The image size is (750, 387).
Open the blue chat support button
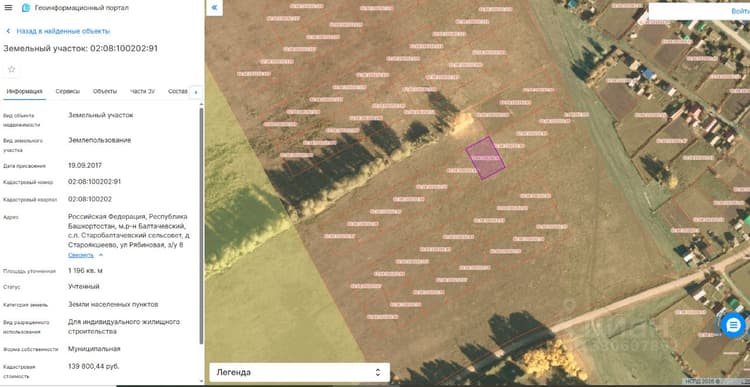point(733,325)
